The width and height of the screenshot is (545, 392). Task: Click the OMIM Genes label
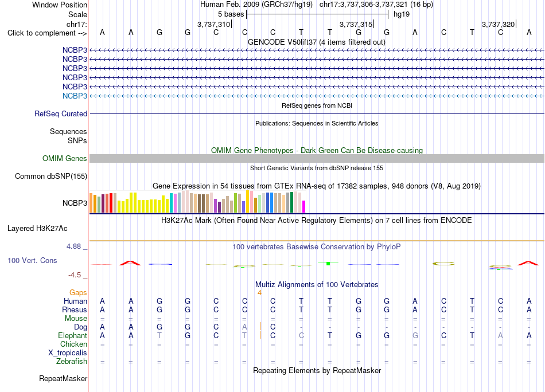pos(64,158)
